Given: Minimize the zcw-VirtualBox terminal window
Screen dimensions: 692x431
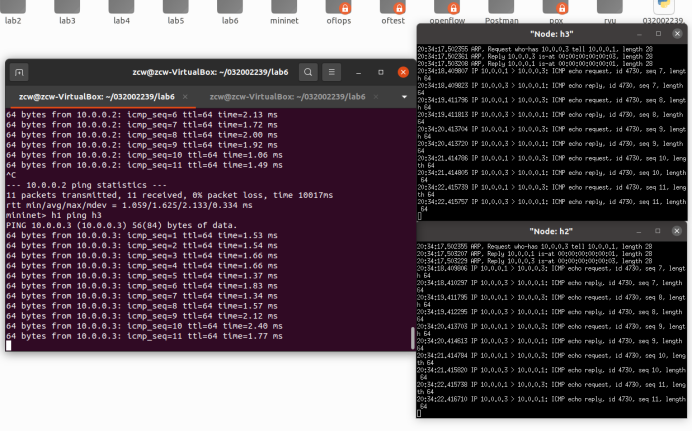Looking at the screenshot, I should tap(358, 72).
